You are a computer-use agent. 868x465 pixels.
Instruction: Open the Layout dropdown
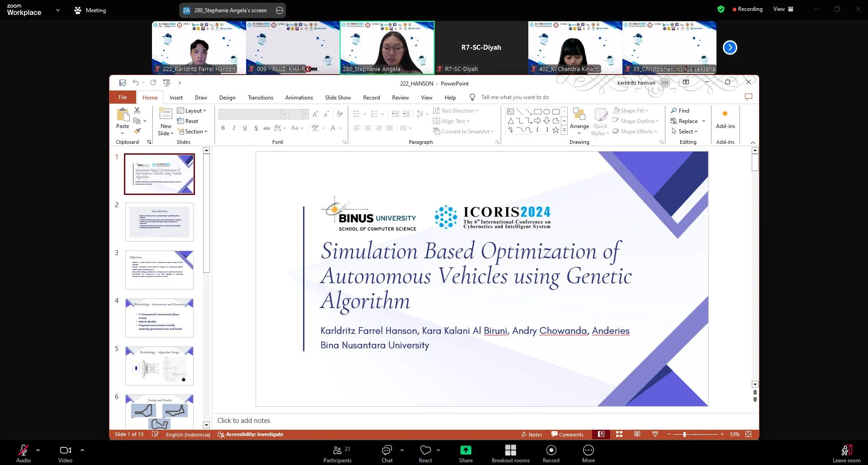192,111
